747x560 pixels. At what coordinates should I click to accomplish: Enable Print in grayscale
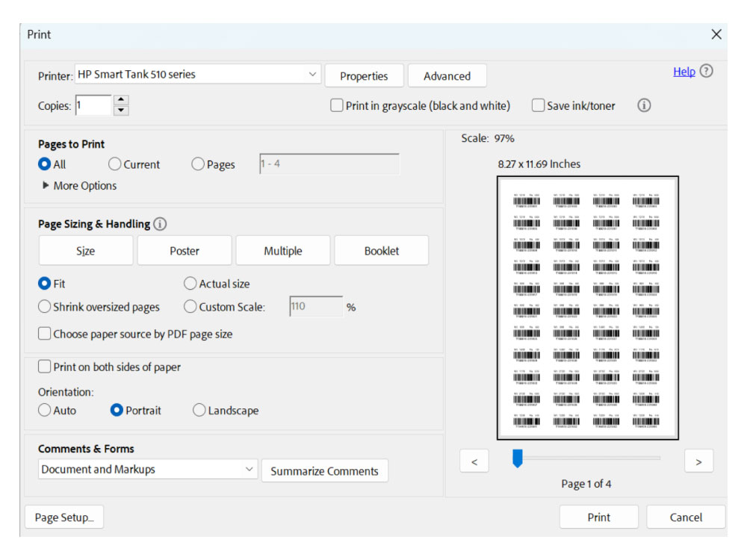point(336,105)
